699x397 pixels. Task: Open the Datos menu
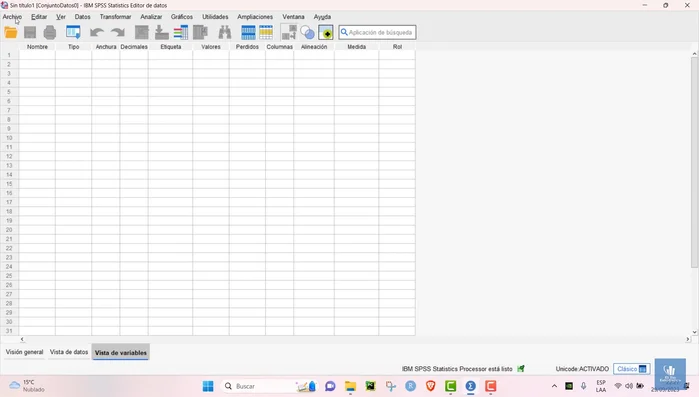82,16
